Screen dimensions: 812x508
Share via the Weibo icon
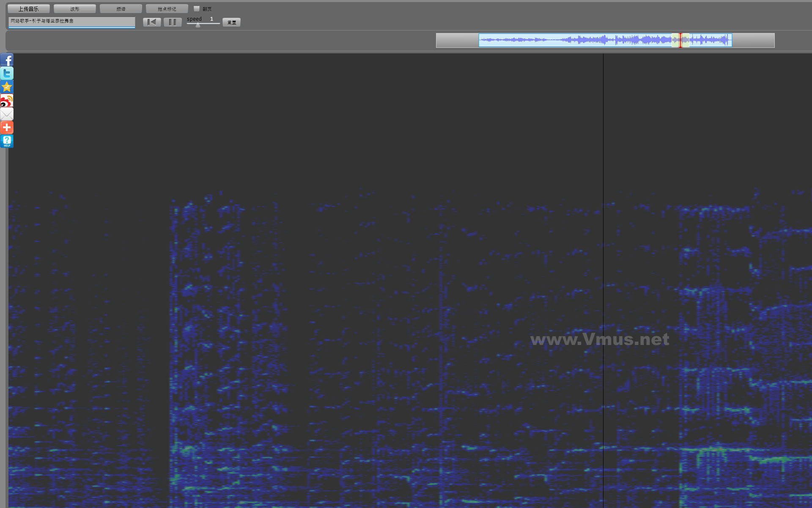pos(7,101)
